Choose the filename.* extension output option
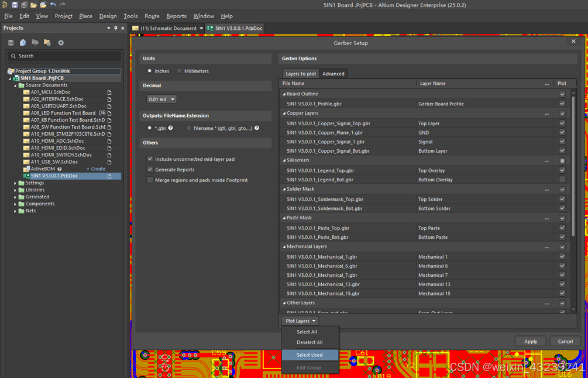The height and width of the screenshot is (378, 588). click(x=188, y=128)
